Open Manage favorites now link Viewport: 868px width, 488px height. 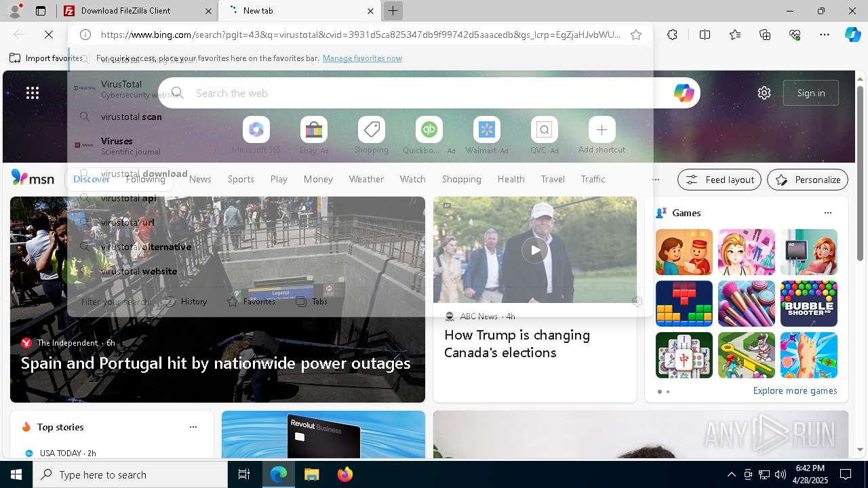point(362,58)
